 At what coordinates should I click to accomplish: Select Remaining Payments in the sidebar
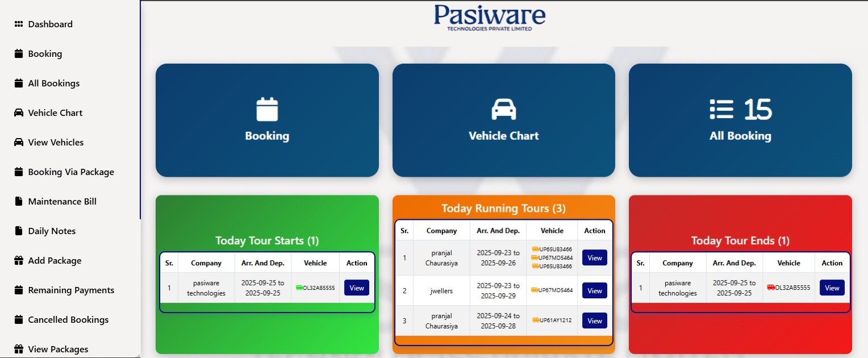70,290
